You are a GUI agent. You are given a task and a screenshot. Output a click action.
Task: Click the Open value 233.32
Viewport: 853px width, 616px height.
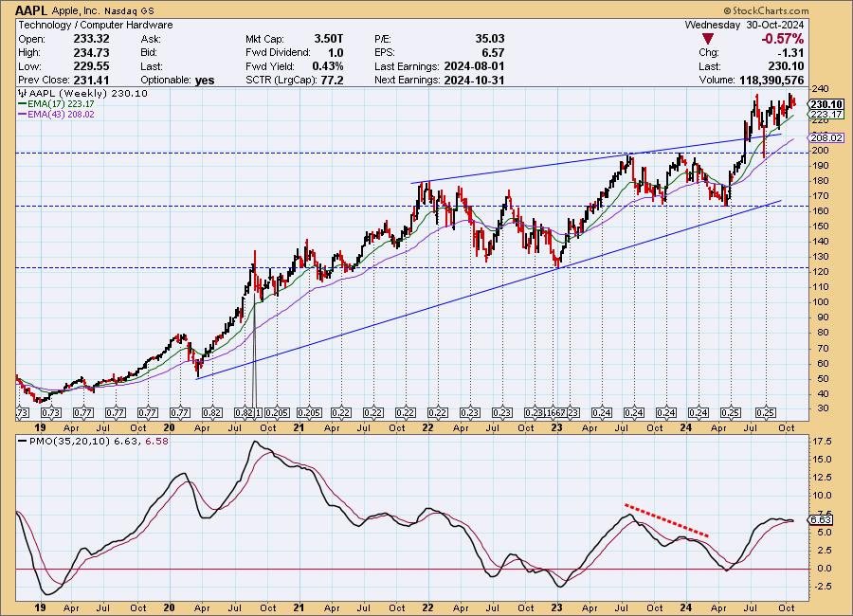tap(91, 39)
